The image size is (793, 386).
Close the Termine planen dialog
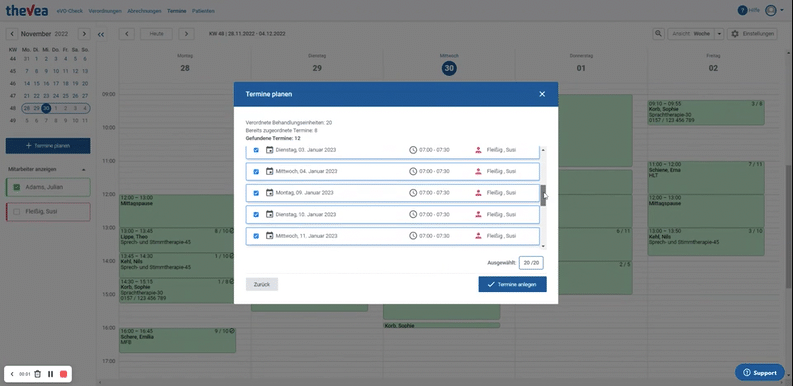click(x=542, y=94)
